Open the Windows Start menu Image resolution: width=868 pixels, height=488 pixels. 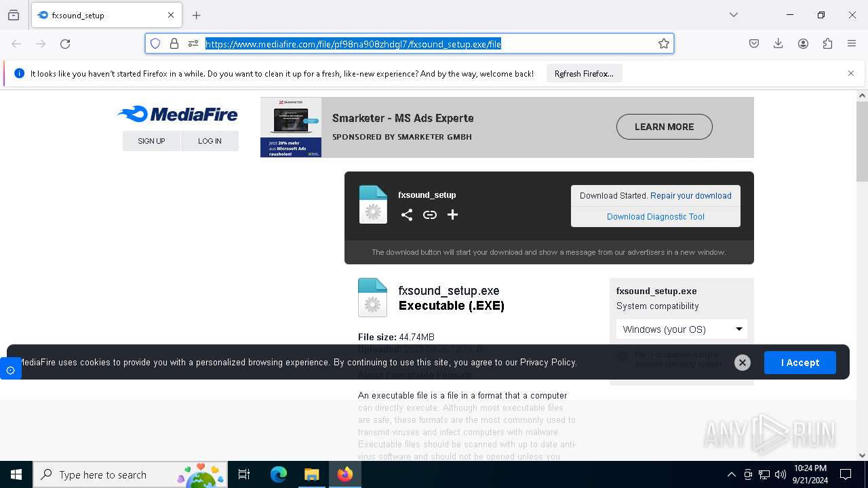point(16,474)
